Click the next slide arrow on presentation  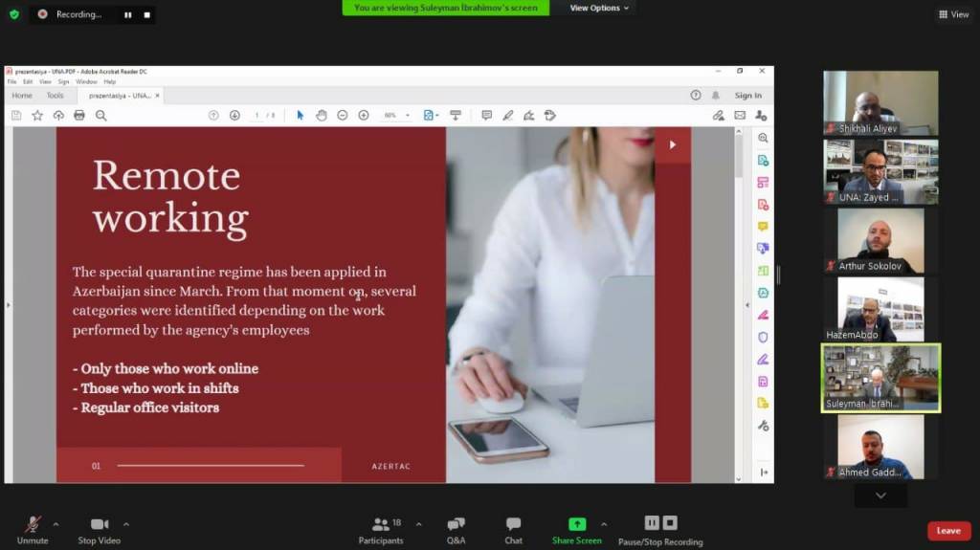672,144
